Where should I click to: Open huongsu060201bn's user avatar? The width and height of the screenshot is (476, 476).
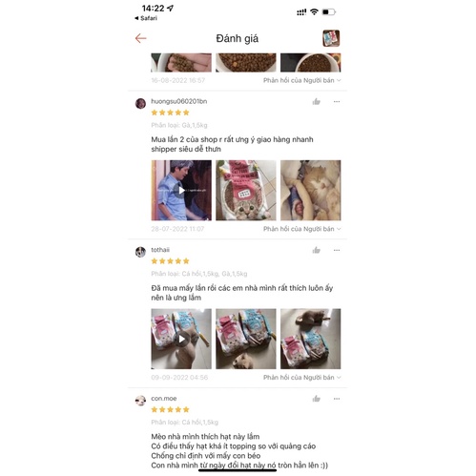coord(140,103)
